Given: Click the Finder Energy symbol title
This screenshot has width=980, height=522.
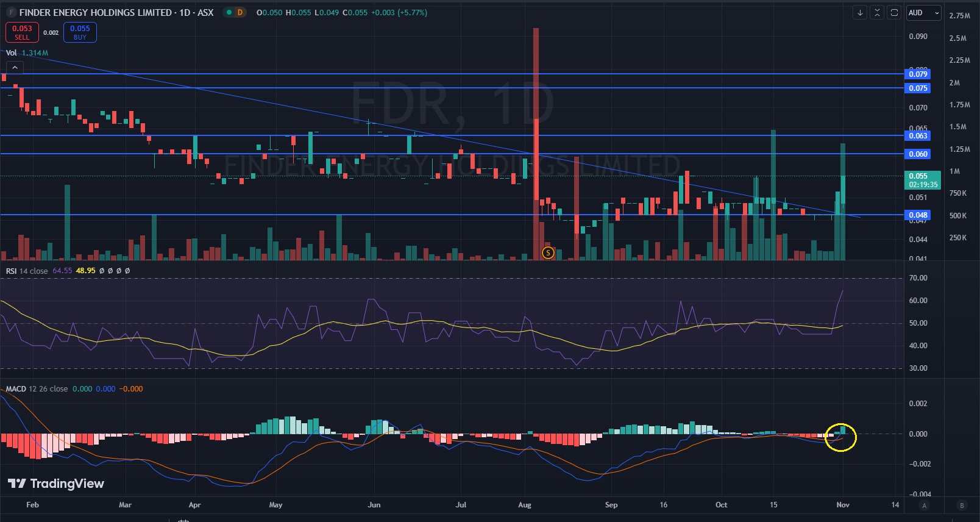Looking at the screenshot, I should pyautogui.click(x=116, y=13).
